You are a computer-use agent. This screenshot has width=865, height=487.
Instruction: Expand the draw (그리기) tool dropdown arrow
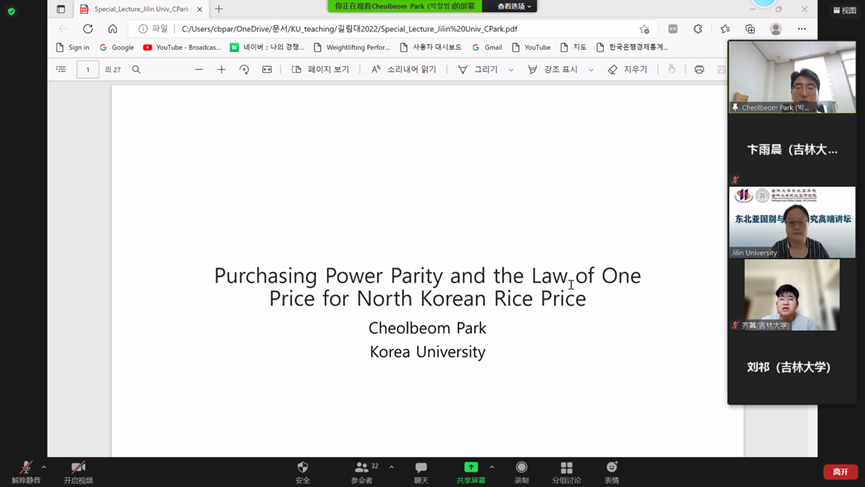point(511,70)
